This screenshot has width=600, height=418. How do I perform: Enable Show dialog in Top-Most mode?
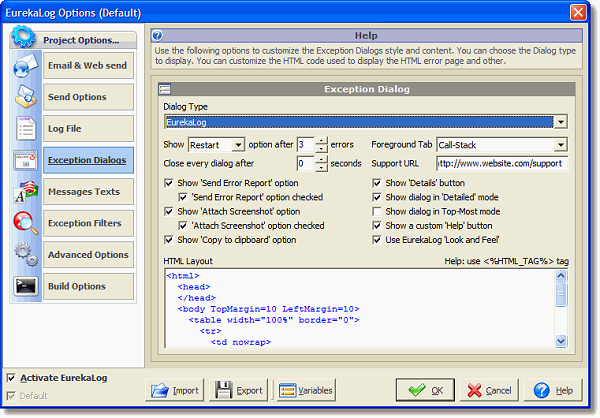[377, 211]
